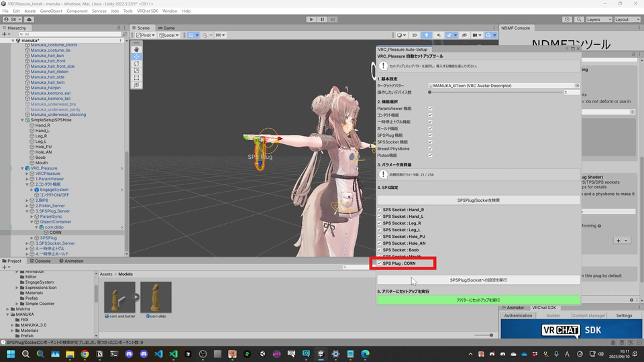This screenshot has height=362, width=644.
Task: Open the cloud services icon
Action: point(29,19)
